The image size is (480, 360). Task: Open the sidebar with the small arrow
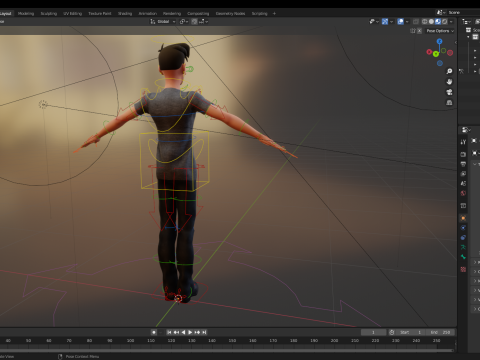pos(455,42)
